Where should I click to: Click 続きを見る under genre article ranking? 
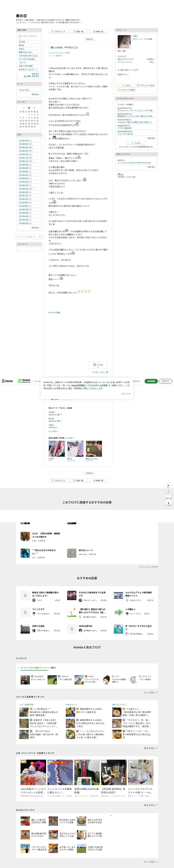pyautogui.click(x=151, y=748)
